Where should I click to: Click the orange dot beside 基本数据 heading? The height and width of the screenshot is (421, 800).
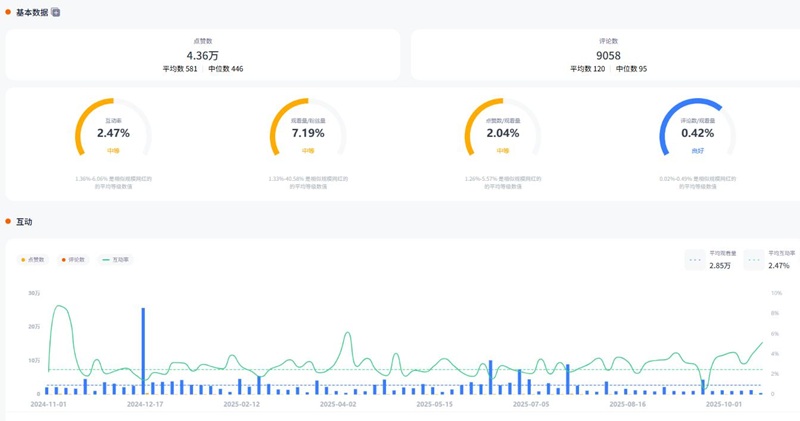click(x=8, y=12)
